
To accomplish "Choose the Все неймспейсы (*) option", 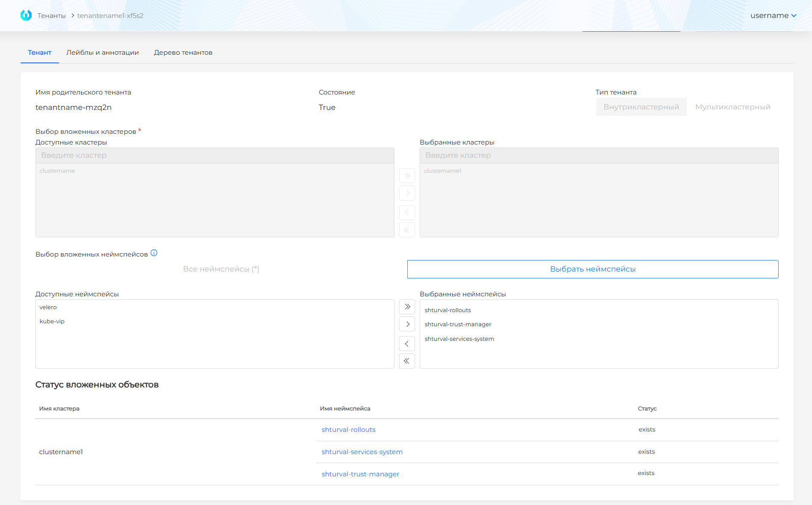I will pos(221,269).
